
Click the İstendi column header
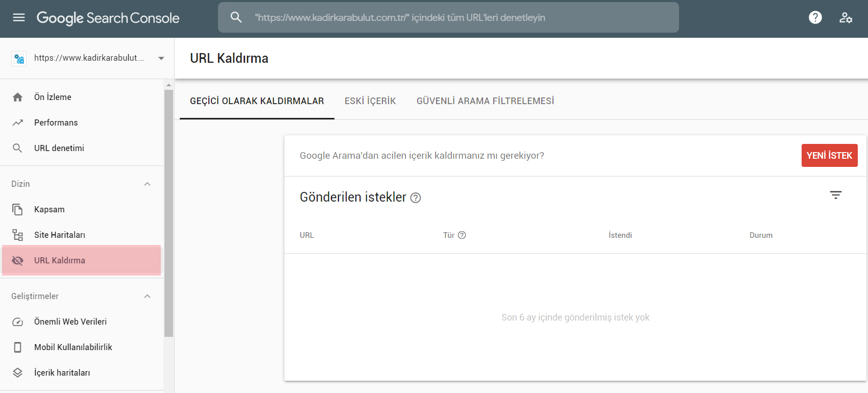click(x=620, y=235)
